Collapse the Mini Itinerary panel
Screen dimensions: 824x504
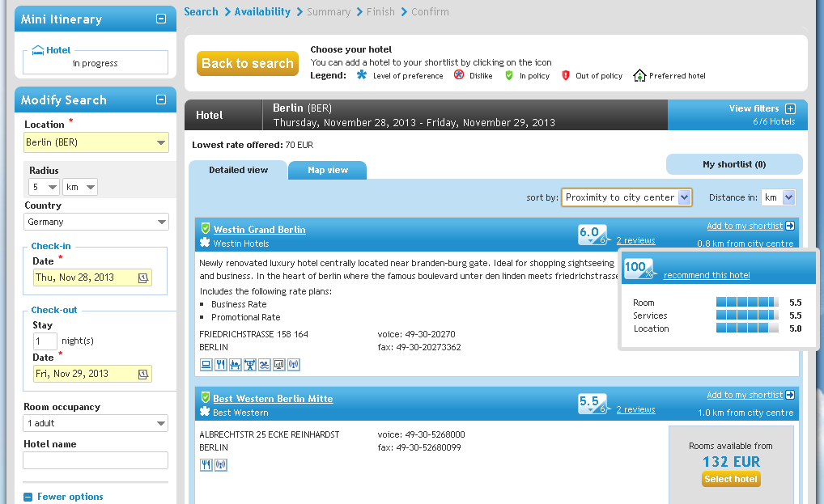pyautogui.click(x=161, y=19)
